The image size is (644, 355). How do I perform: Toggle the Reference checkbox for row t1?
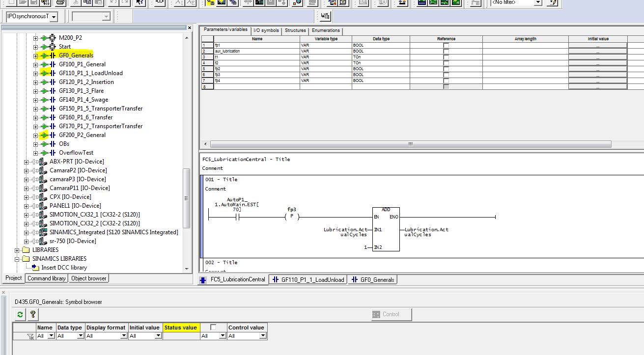point(446,57)
